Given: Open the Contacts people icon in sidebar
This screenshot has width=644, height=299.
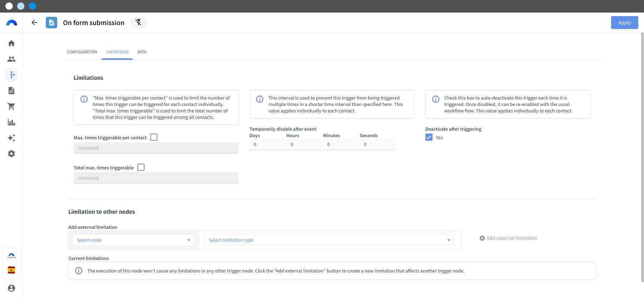Looking at the screenshot, I should [11, 59].
